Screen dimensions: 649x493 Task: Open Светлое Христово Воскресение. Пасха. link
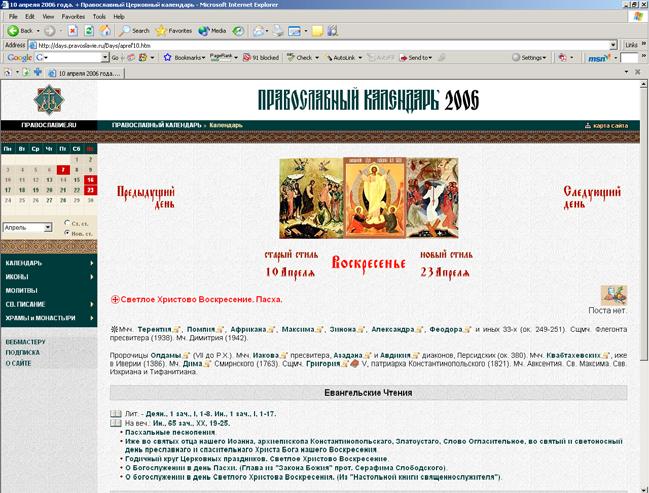point(201,299)
